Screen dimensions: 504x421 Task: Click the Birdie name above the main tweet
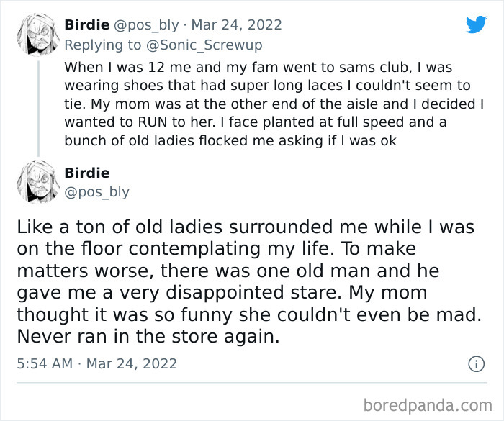pyautogui.click(x=87, y=173)
